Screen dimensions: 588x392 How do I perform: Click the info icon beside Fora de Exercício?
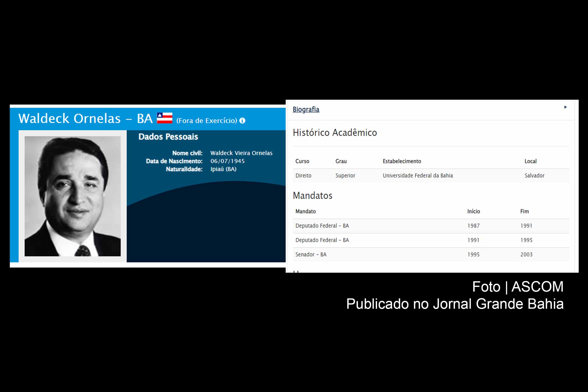point(242,121)
